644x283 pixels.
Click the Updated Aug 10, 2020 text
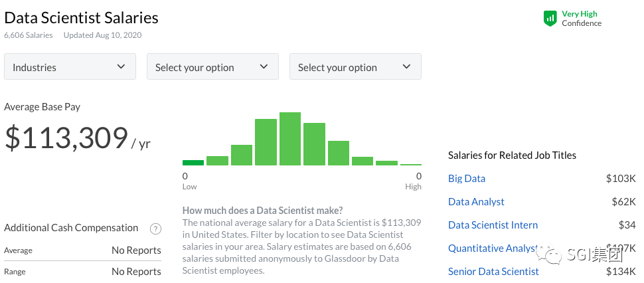point(102,35)
